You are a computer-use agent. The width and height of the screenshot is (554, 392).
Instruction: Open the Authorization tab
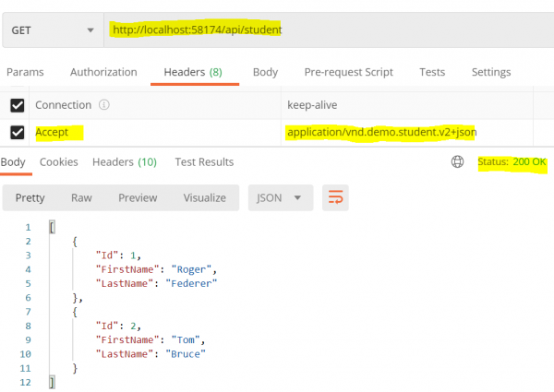pos(103,72)
